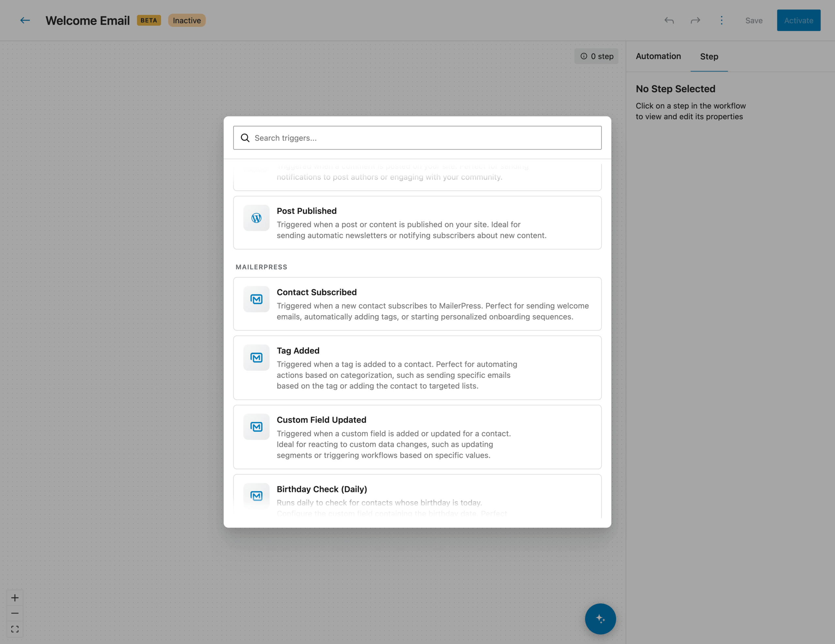Click the Inactive status badge

tap(187, 21)
